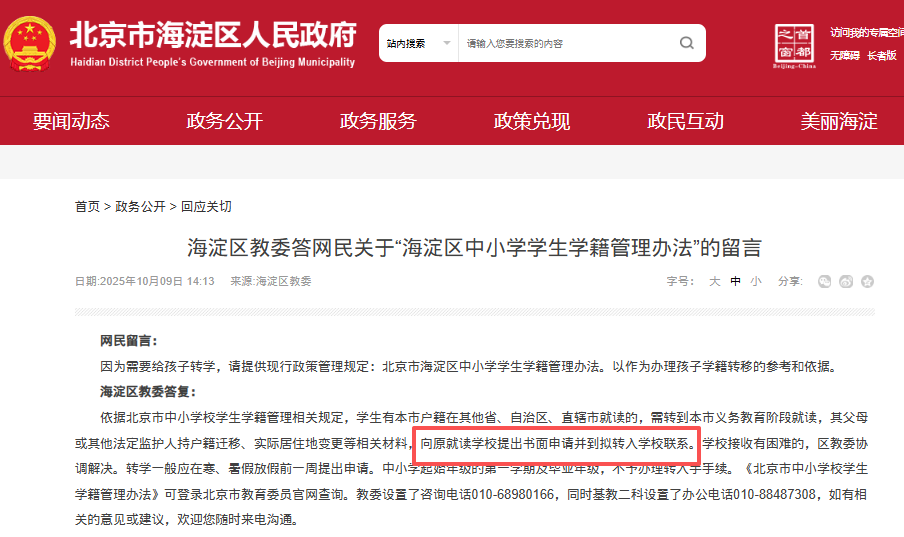Open the Beijing-China capital window icon
Screen dimensions: 904x537
794,46
